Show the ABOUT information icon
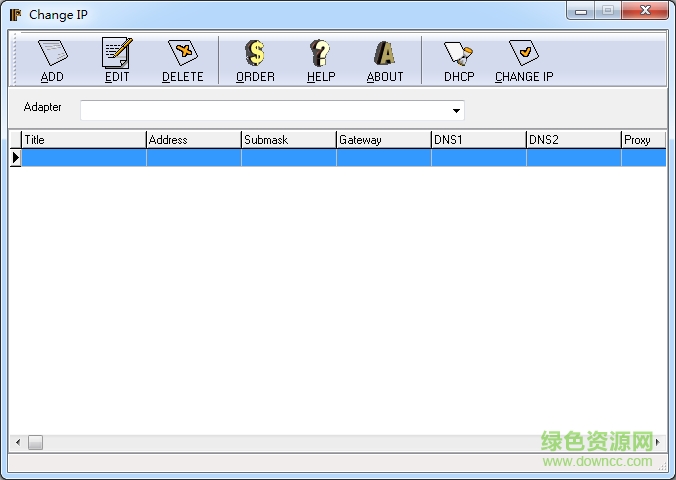Viewport: 676px width, 480px height. point(385,60)
